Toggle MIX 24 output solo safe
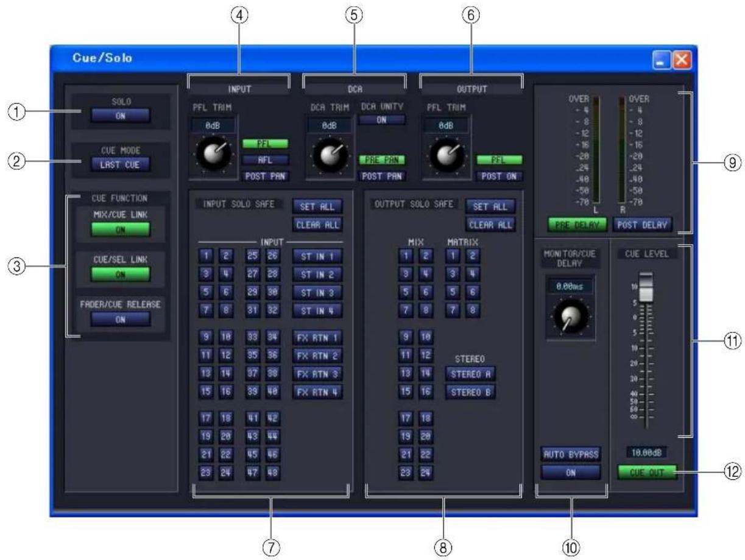The height and width of the screenshot is (560, 745). pyautogui.click(x=425, y=472)
